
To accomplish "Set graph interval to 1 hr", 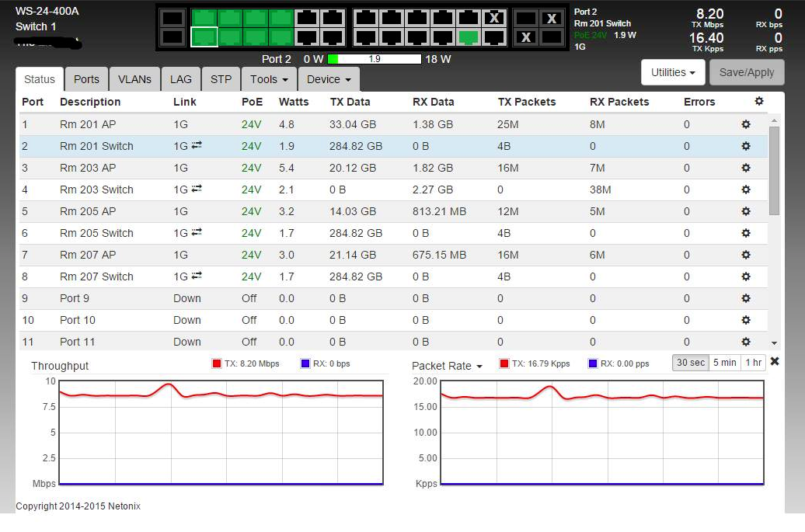I will pos(753,363).
